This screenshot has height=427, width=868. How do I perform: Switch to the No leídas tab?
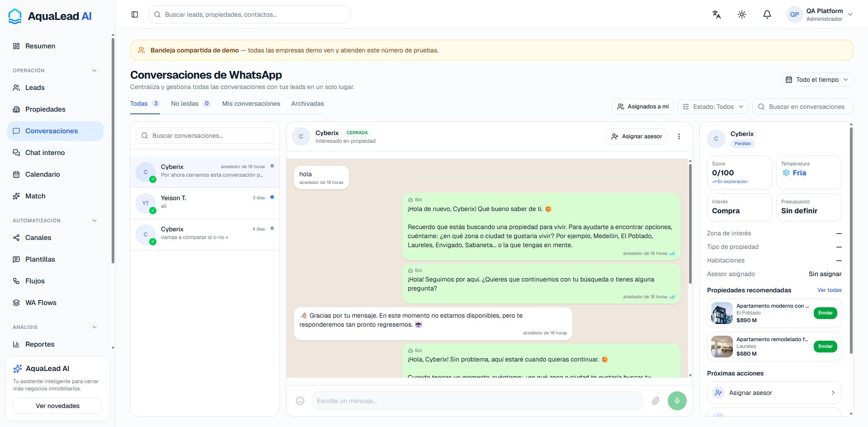[x=191, y=104]
